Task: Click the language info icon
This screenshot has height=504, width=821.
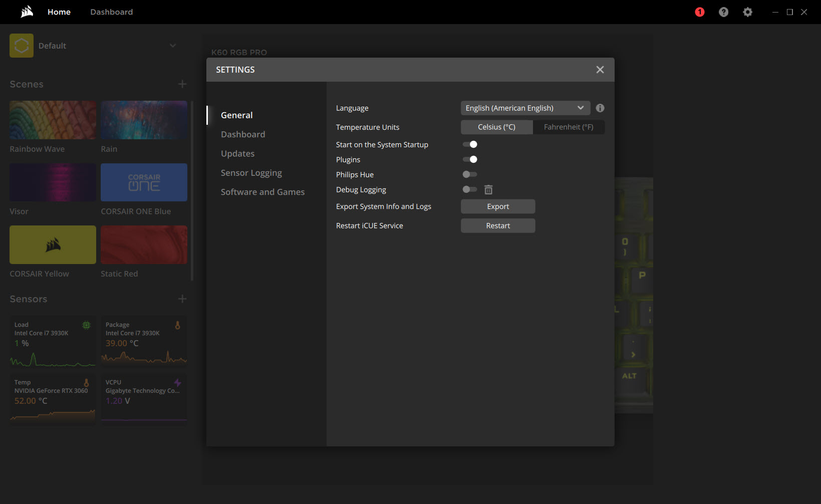Action: 600,108
